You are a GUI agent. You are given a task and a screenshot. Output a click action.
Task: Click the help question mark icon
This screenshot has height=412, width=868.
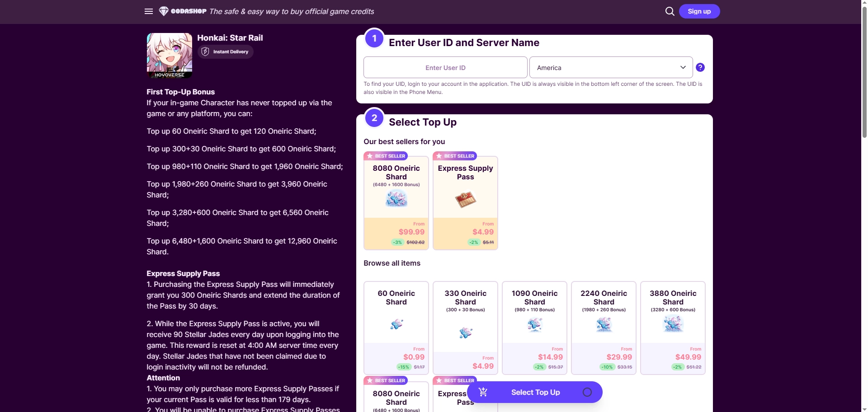(700, 67)
